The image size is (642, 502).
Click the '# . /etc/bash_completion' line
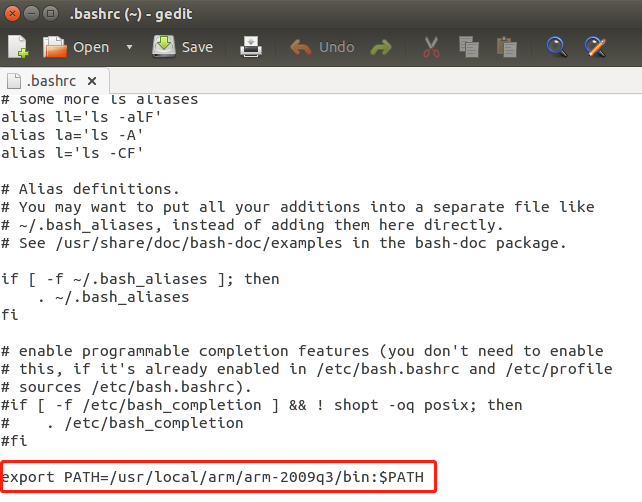[x=122, y=423]
